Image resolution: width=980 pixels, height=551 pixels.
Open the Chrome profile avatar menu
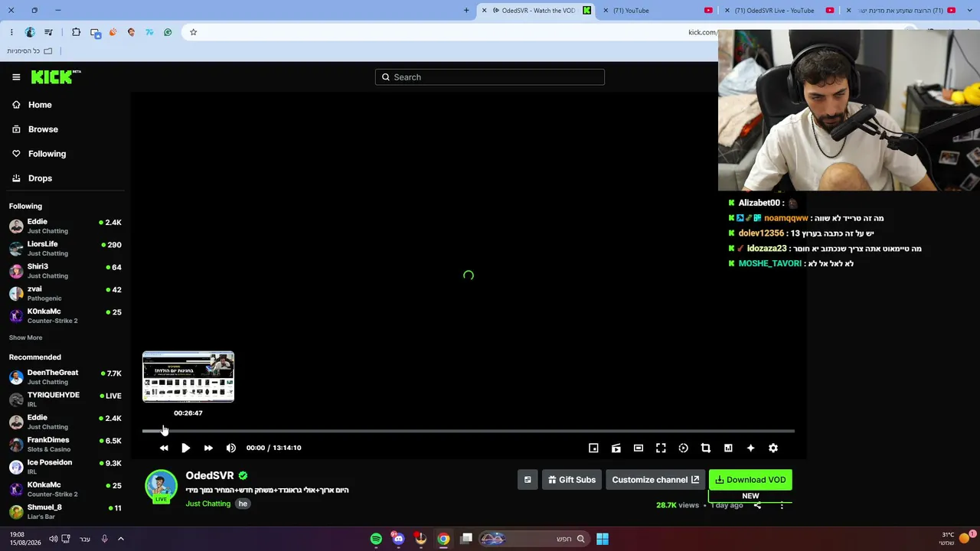pos(30,32)
